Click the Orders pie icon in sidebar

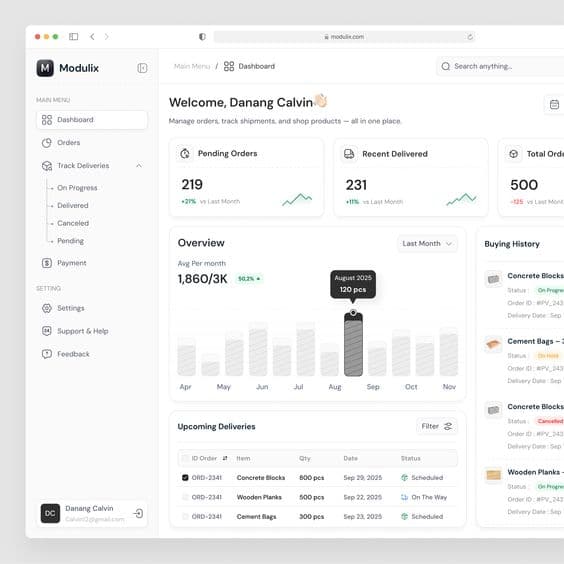(47, 143)
